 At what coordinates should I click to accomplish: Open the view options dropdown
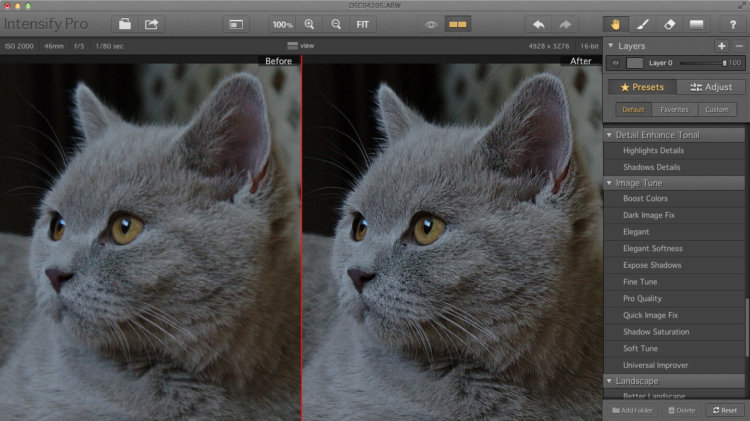(x=300, y=46)
